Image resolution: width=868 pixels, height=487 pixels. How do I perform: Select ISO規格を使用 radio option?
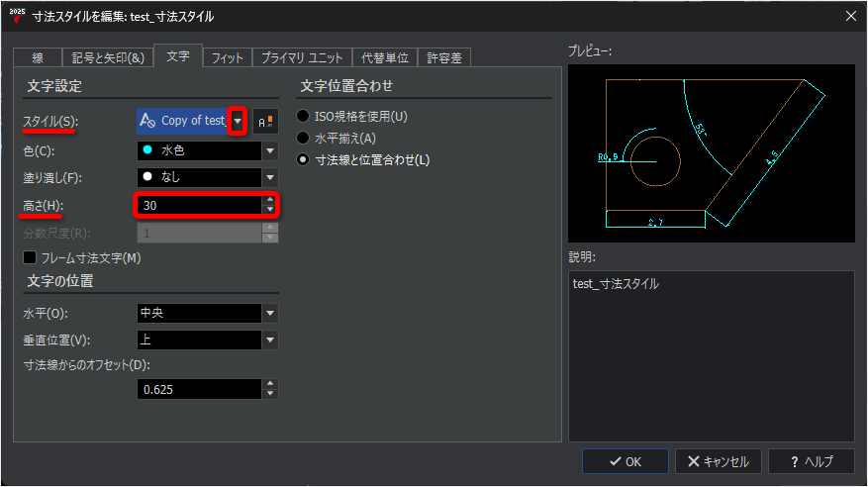[303, 116]
